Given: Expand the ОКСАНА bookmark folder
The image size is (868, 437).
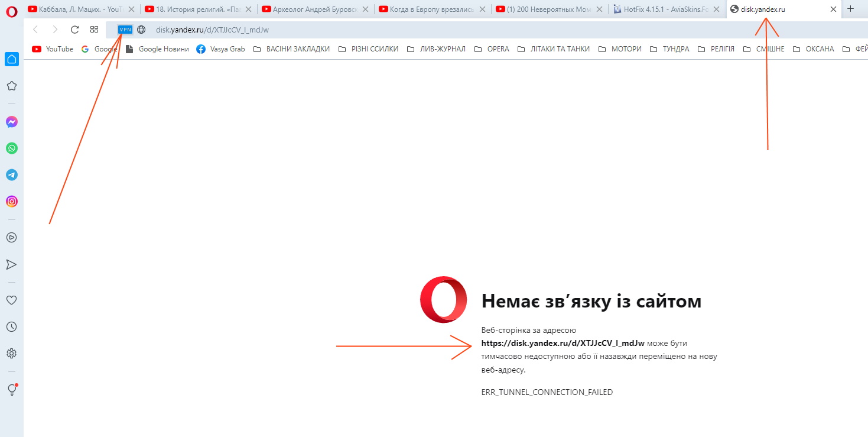Looking at the screenshot, I should click(x=814, y=49).
